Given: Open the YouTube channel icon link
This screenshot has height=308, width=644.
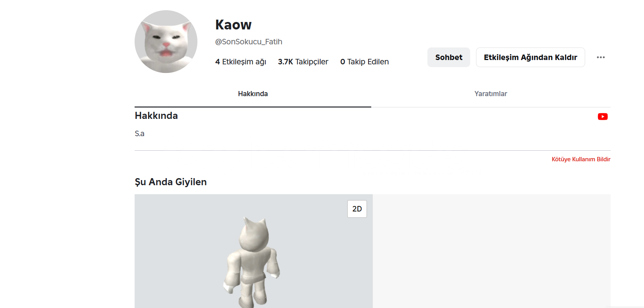Looking at the screenshot, I should (x=602, y=117).
